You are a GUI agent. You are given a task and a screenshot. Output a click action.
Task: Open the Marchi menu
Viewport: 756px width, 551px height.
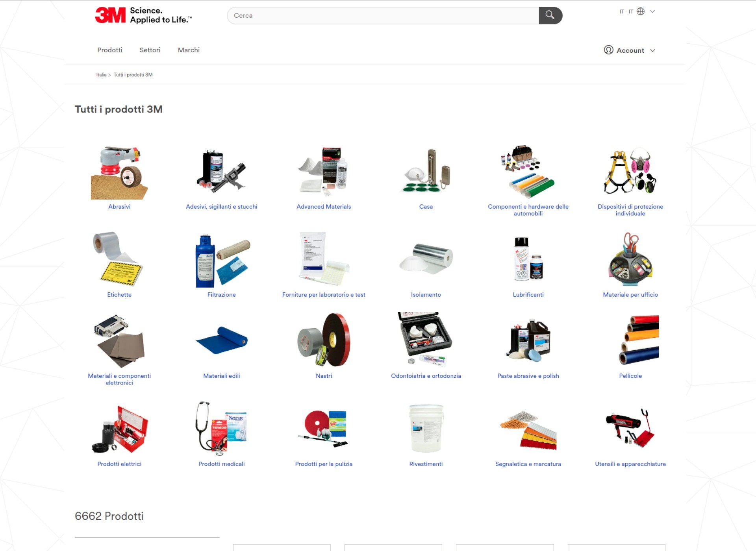(x=189, y=50)
